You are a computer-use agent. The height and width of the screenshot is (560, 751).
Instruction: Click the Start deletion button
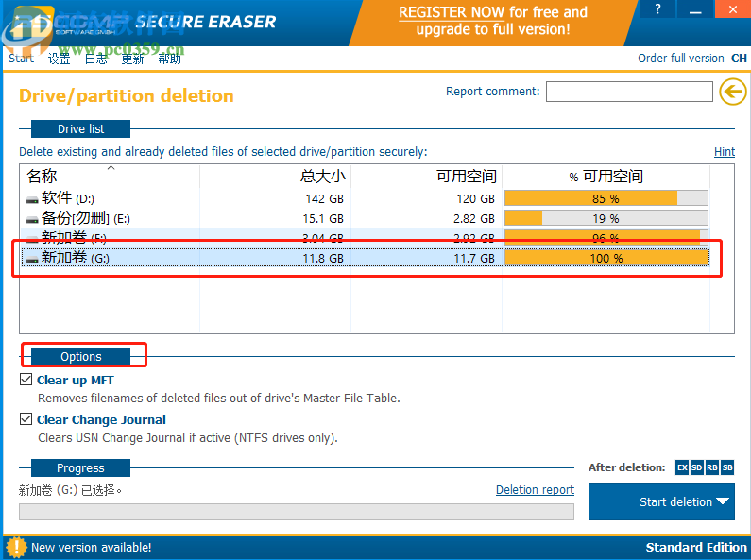click(661, 501)
